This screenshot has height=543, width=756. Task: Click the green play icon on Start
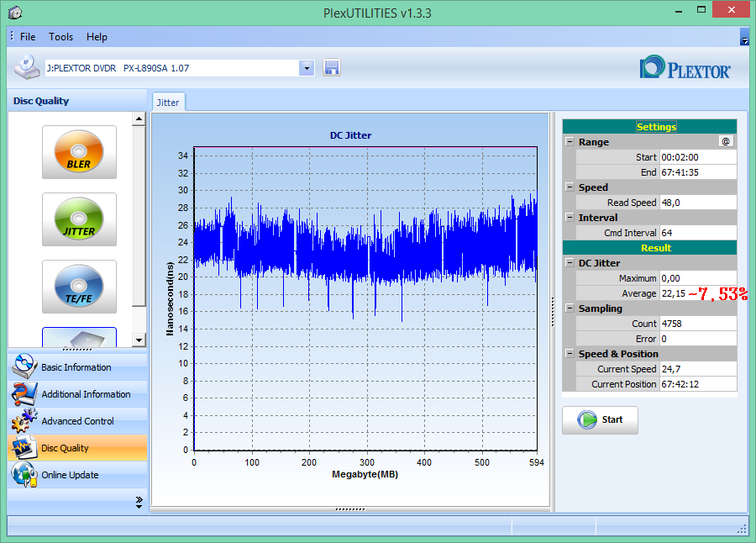tap(587, 420)
